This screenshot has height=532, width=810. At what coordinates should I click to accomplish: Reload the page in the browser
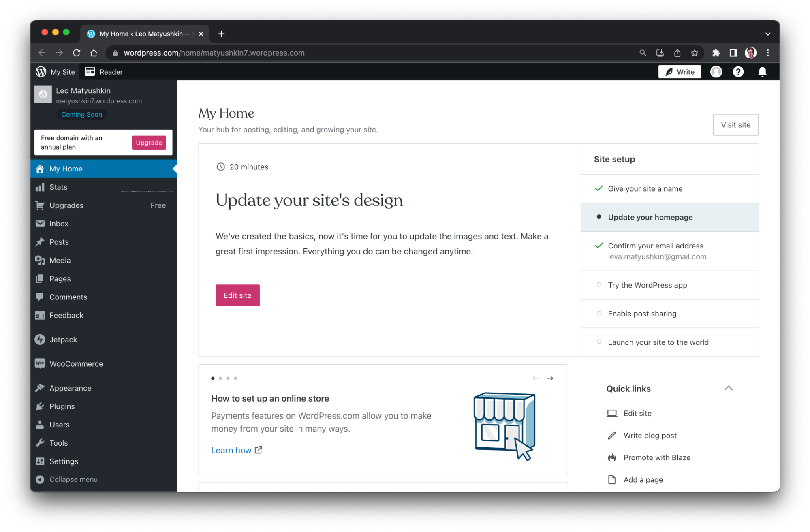tap(77, 53)
